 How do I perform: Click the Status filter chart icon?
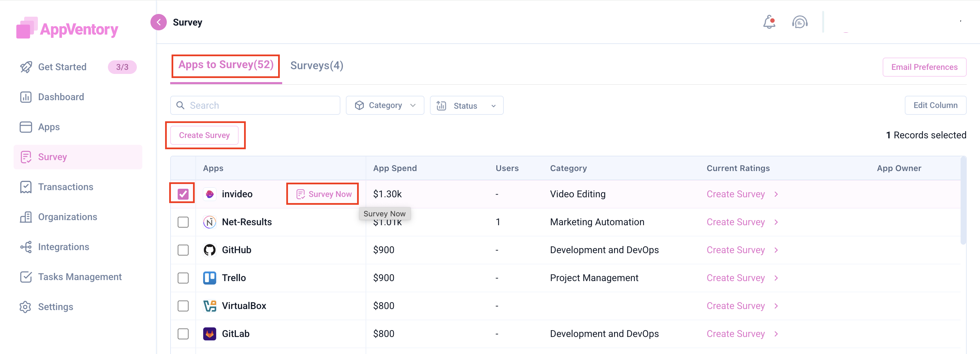[x=441, y=106]
